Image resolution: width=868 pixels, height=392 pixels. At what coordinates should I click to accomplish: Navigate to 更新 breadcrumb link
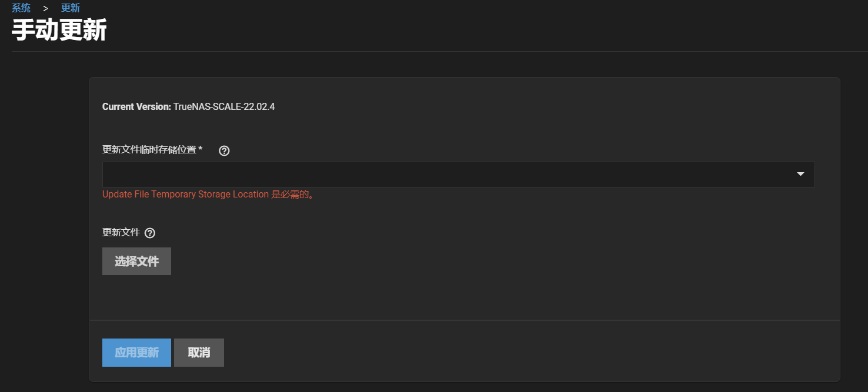(71, 8)
